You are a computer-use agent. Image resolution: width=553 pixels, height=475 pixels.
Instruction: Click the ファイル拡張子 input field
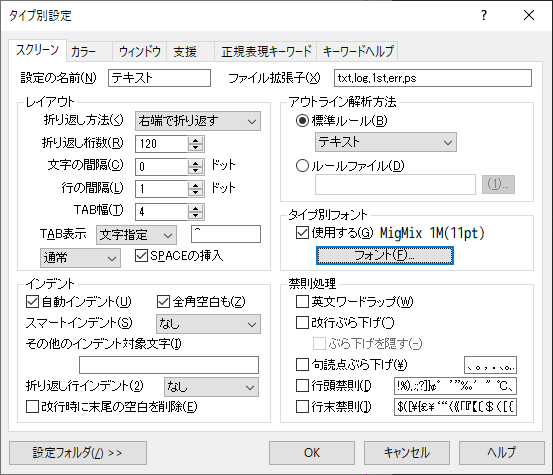(433, 78)
